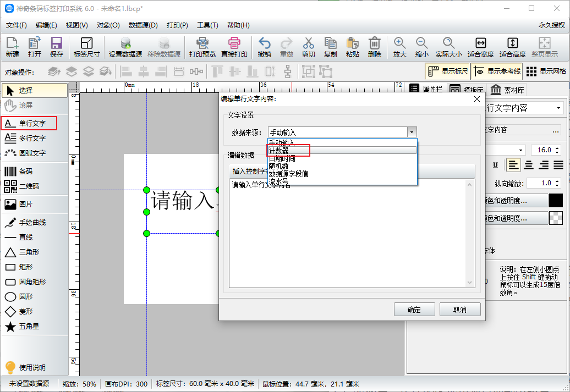The height and width of the screenshot is (392, 570).
Task: Click inside the text editing area
Action: coord(348,236)
